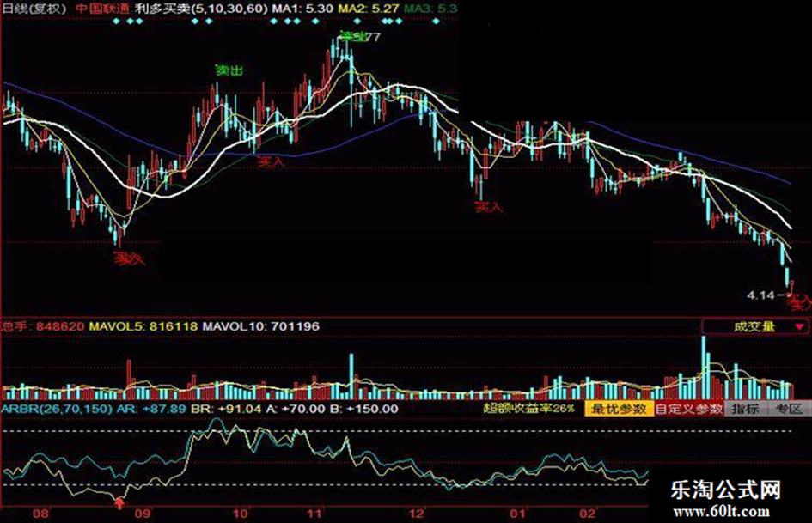Image resolution: width=812 pixels, height=523 pixels.
Task: Click the 利多买卖(5,10,30,60) indicator name
Action: 201,9
